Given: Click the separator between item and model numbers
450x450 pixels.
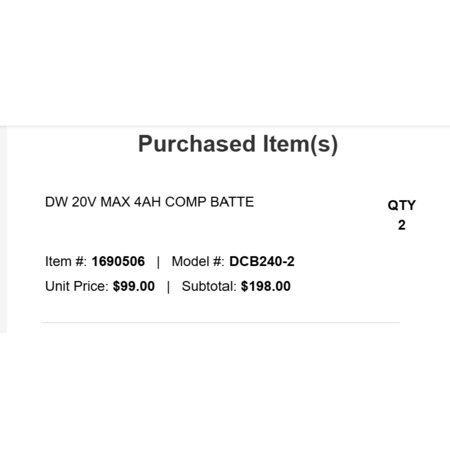Looking at the screenshot, I should coord(158,262).
